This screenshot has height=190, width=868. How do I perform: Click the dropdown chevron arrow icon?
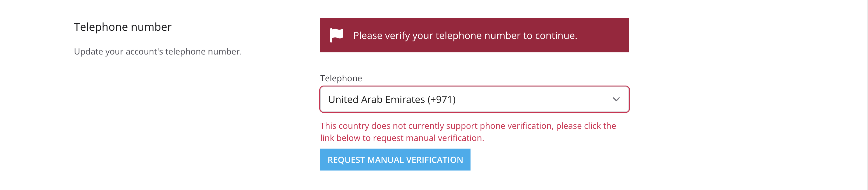point(616,99)
